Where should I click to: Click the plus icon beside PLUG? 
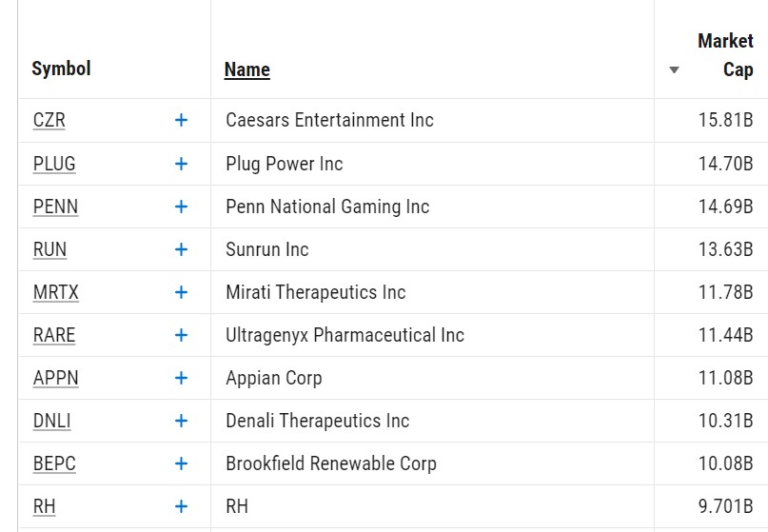coord(181,164)
